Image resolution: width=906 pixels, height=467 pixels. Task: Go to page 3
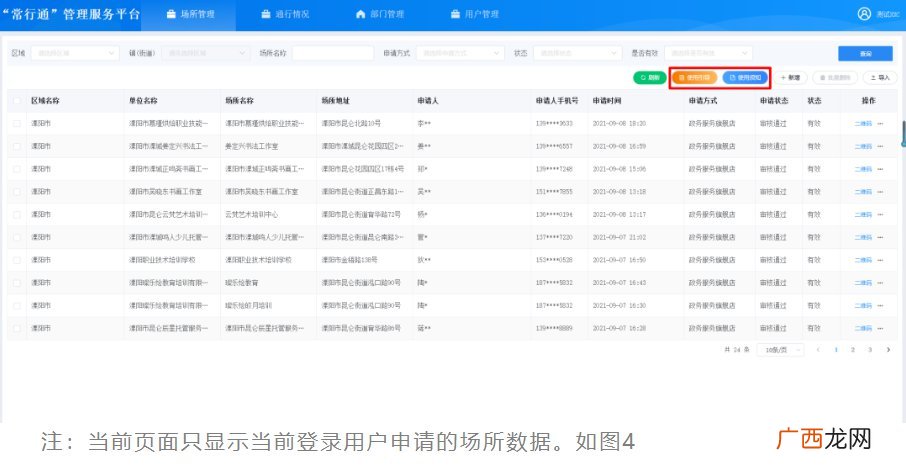(x=870, y=350)
